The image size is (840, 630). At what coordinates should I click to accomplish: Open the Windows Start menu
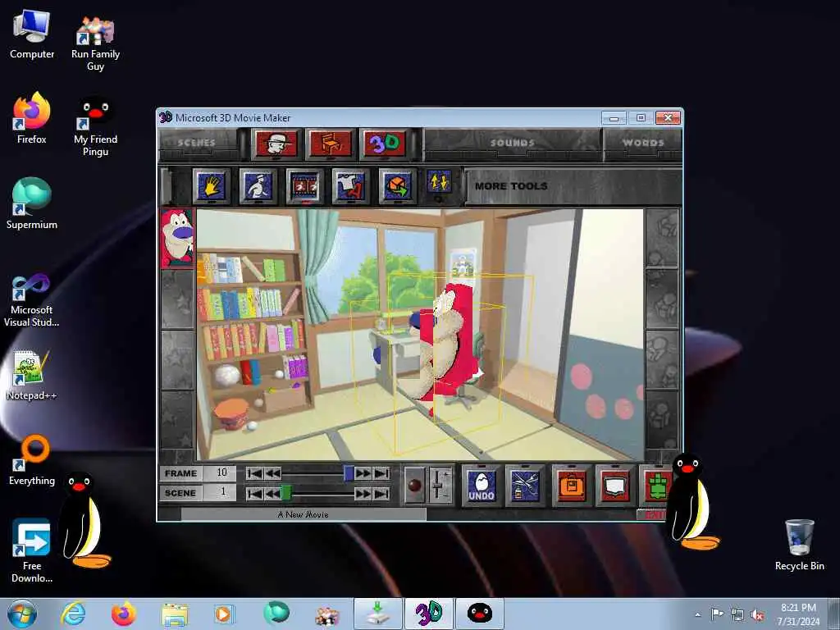coord(22,614)
